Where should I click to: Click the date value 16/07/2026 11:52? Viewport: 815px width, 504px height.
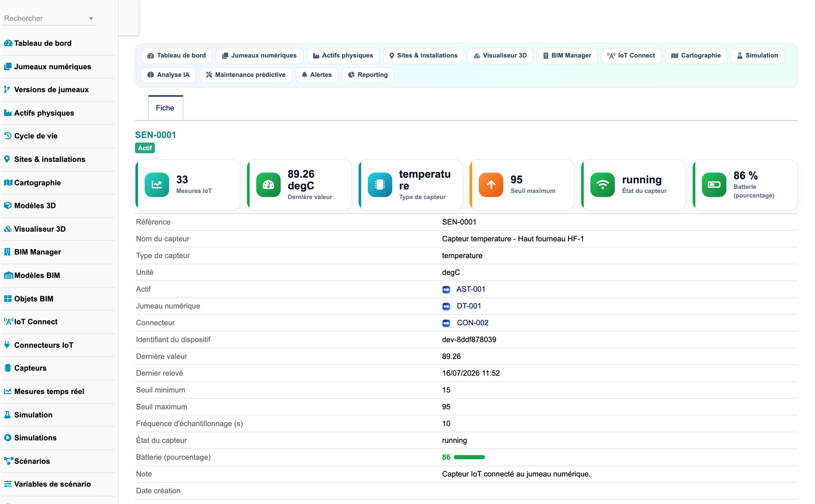[471, 373]
